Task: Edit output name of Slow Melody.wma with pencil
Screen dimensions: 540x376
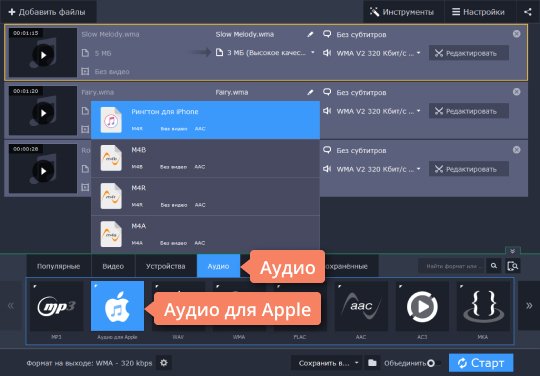Action: [x=310, y=34]
